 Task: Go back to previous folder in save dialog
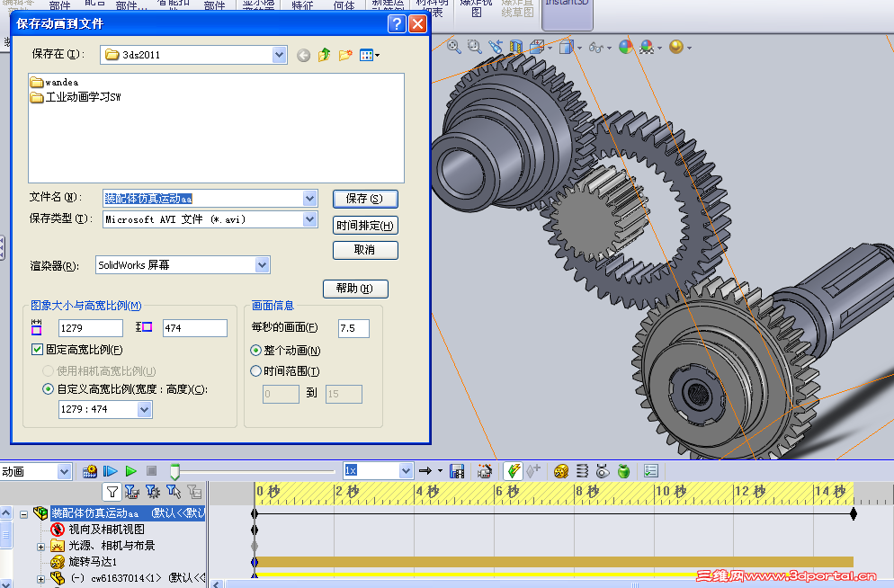click(303, 55)
